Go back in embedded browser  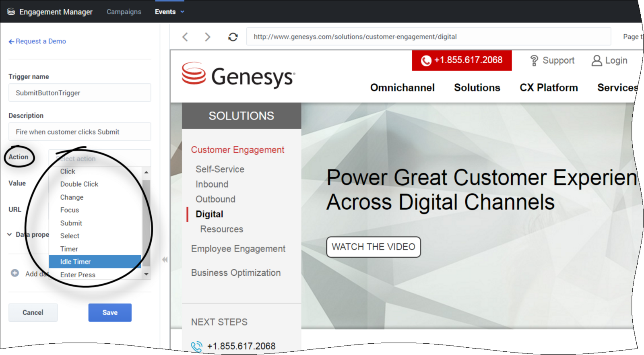[x=185, y=37]
